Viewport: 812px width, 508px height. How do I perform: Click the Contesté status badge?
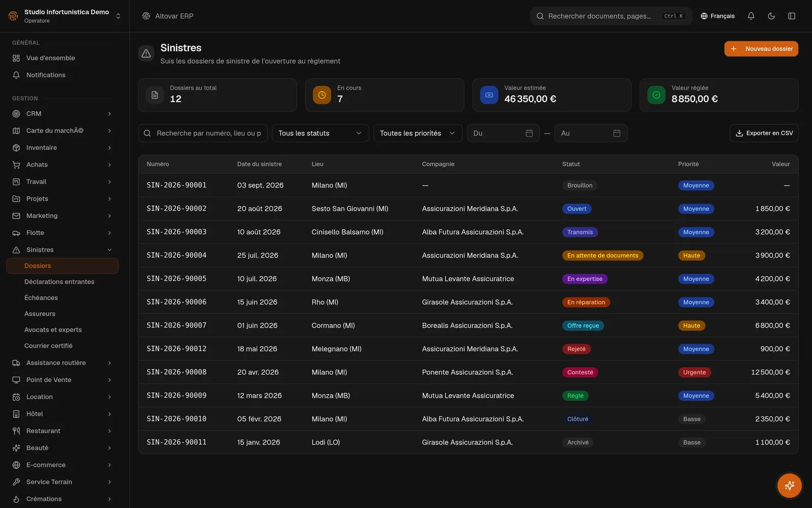tap(580, 372)
